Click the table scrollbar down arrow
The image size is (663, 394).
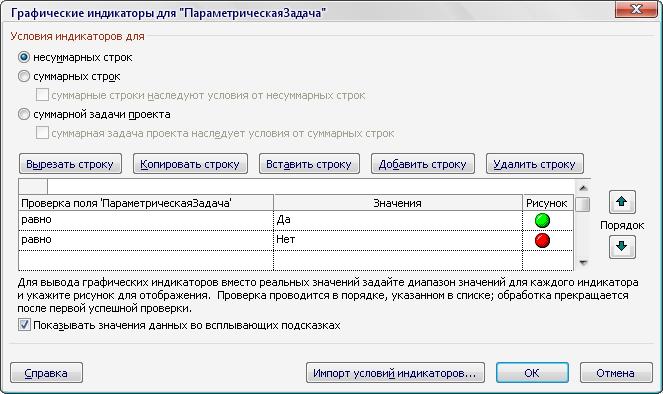[x=583, y=263]
